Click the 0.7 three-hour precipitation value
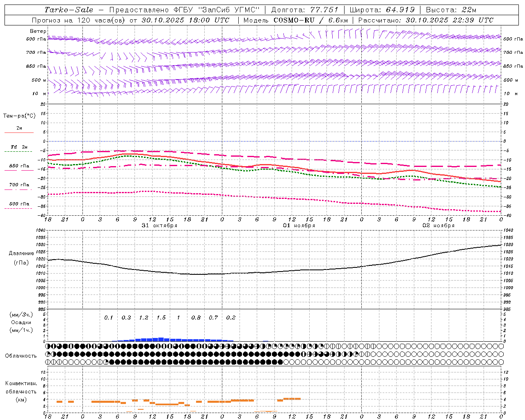 click(213, 318)
